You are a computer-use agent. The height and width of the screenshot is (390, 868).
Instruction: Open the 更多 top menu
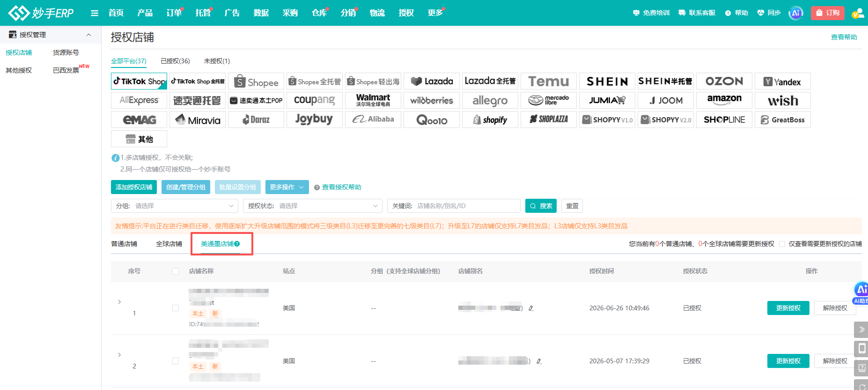tap(435, 13)
